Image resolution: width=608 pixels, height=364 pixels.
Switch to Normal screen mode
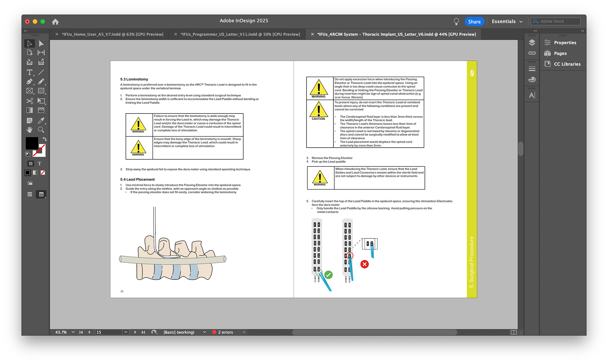pos(30,194)
